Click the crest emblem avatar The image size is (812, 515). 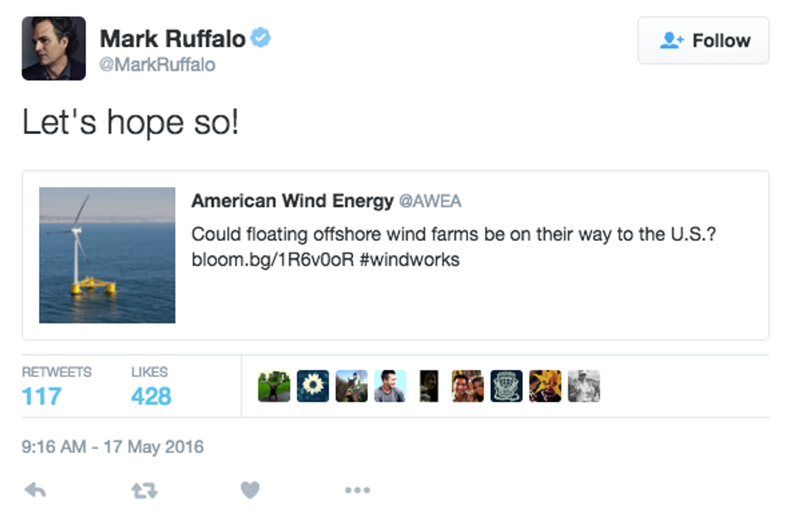506,386
